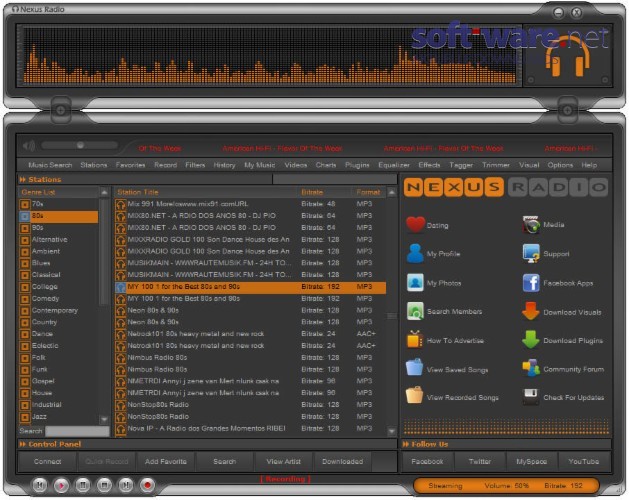The width and height of the screenshot is (629, 500).
Task: Select the first NonStop80s Radio station
Action: [250, 405]
